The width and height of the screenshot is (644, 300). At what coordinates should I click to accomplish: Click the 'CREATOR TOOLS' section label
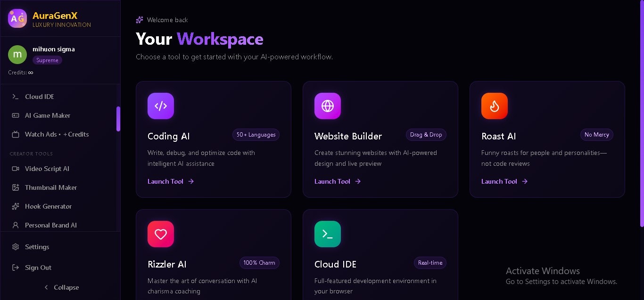[x=31, y=154]
